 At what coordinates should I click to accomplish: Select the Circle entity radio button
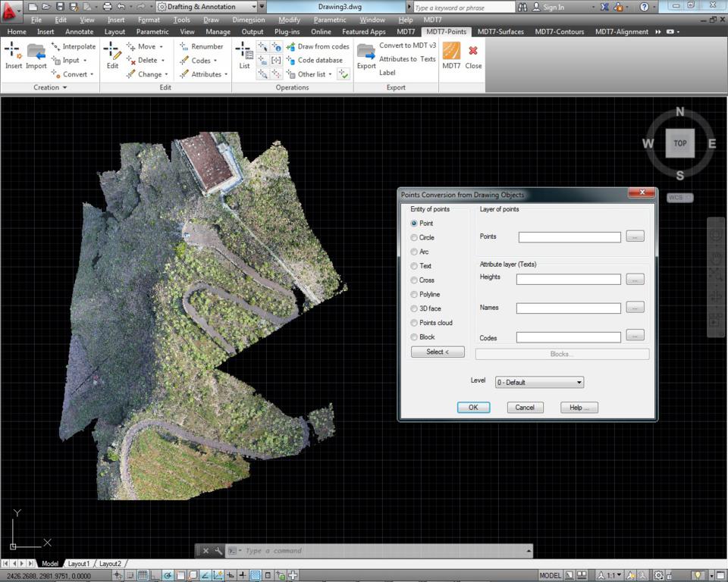[414, 238]
